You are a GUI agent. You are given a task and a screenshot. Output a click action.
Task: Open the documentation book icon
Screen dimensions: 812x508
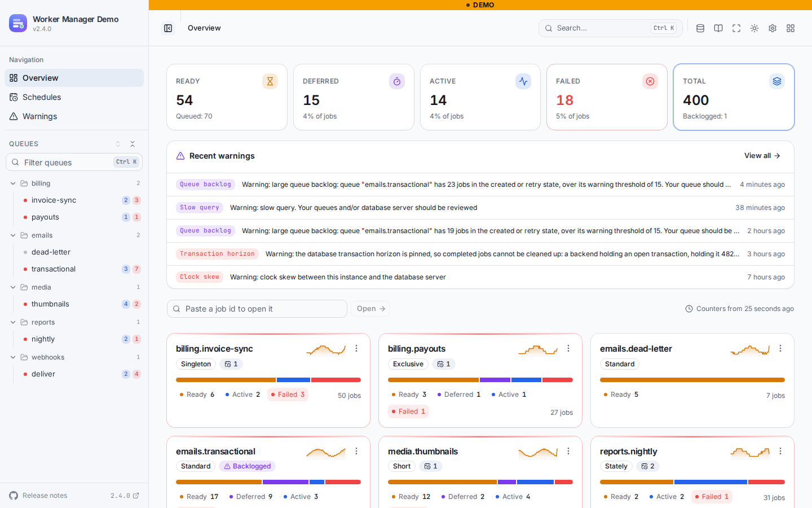[x=718, y=28]
